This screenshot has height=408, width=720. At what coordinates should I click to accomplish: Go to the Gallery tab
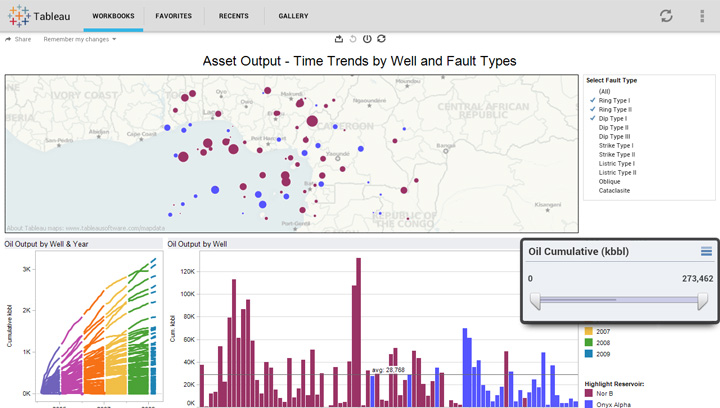293,16
